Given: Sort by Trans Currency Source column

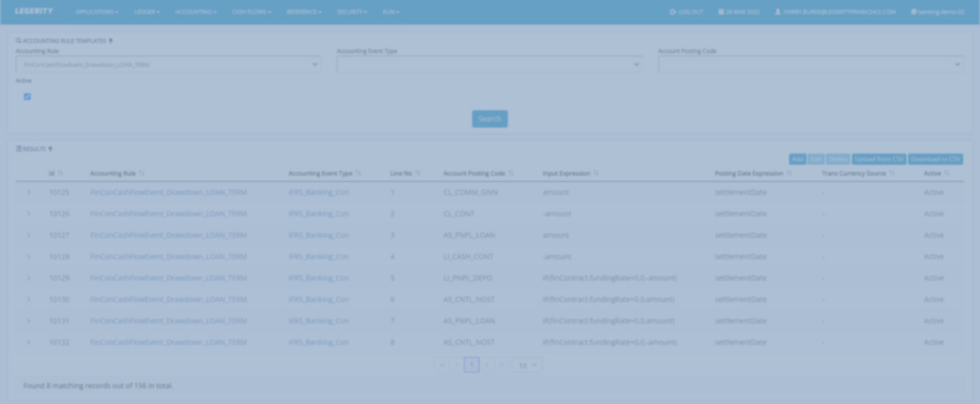Looking at the screenshot, I should [x=858, y=173].
